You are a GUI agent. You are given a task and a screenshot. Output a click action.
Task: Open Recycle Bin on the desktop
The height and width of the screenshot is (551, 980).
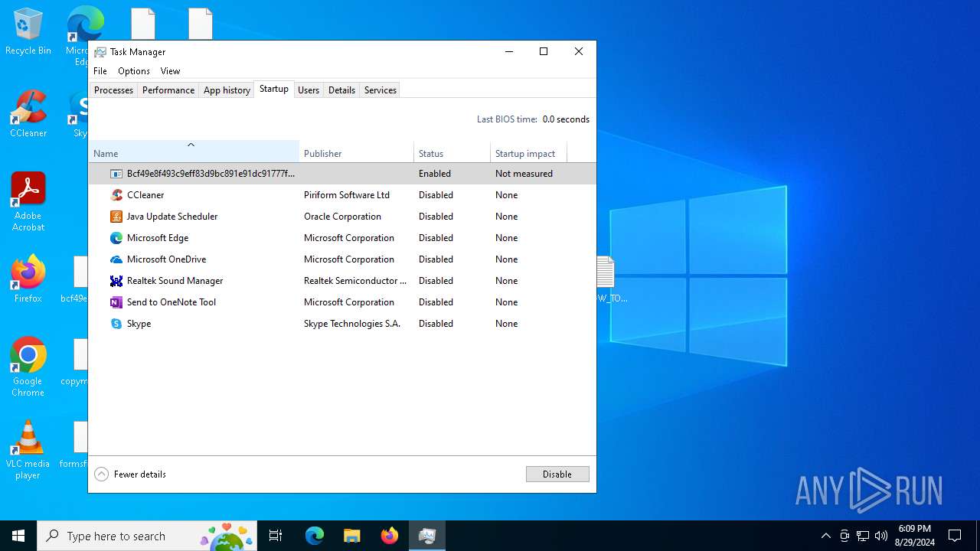click(28, 32)
